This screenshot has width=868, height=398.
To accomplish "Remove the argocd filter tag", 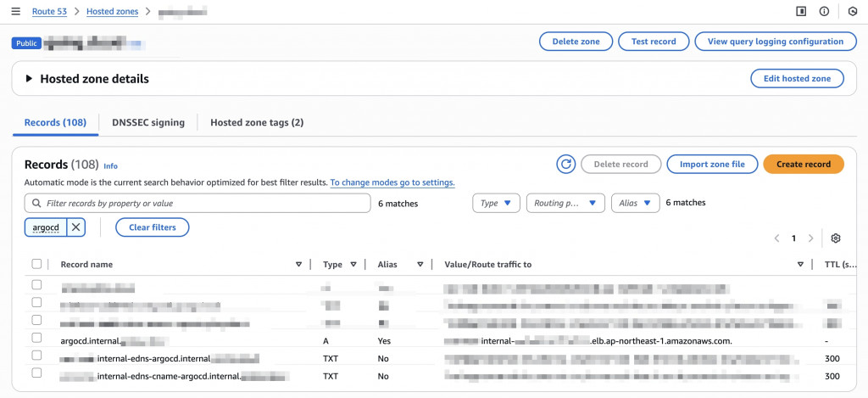I will (x=76, y=227).
